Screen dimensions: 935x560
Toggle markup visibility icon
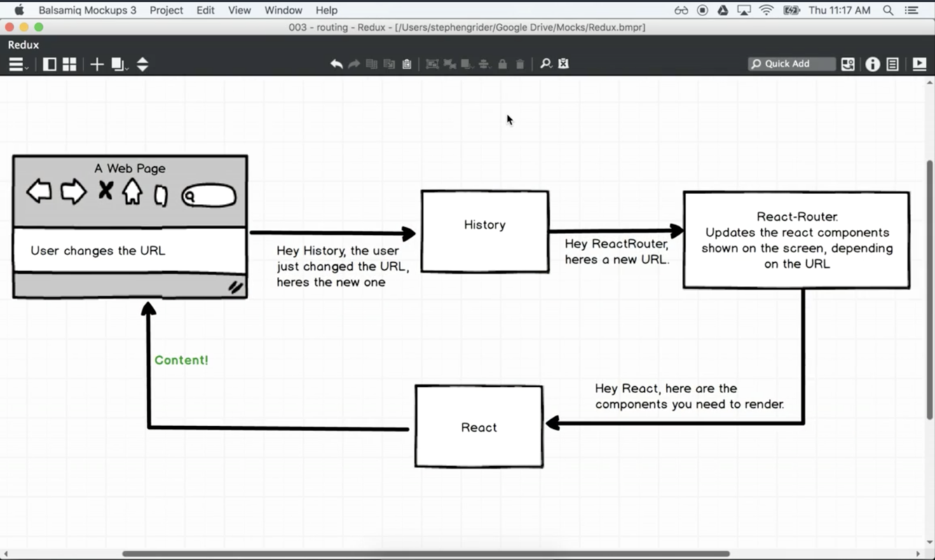coord(564,64)
